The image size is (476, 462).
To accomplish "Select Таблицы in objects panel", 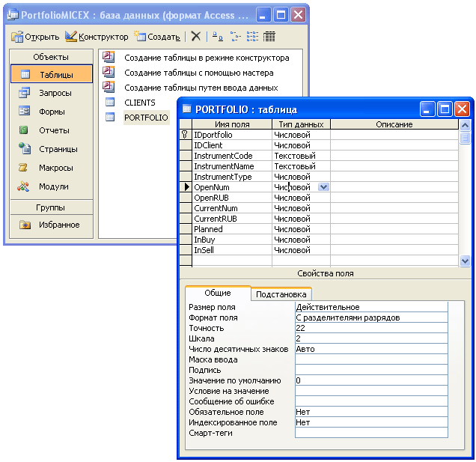I will point(52,74).
